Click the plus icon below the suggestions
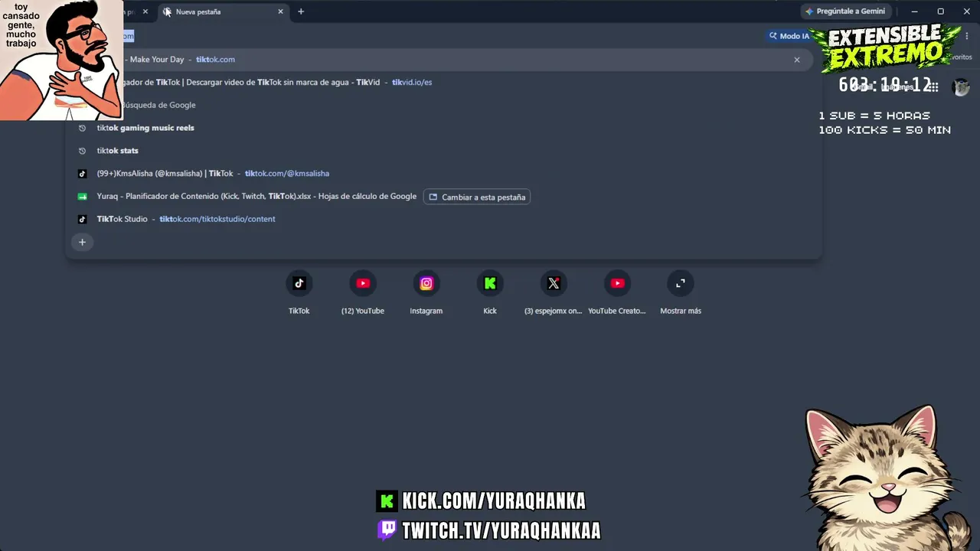The image size is (980, 551). point(82,243)
